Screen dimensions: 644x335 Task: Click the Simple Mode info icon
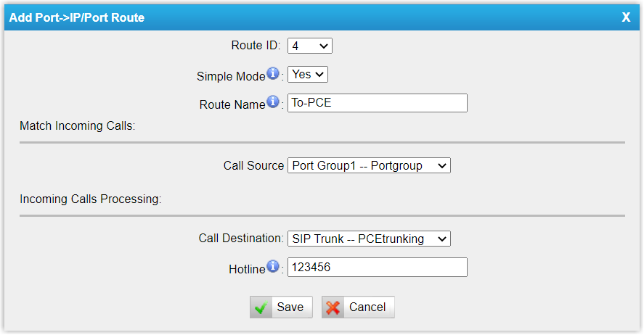click(x=273, y=74)
